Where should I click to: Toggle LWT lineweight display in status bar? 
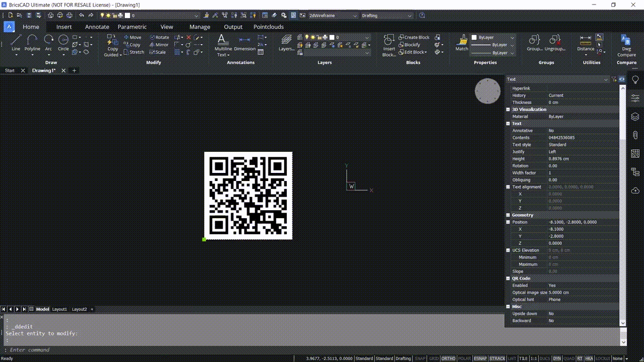512,358
